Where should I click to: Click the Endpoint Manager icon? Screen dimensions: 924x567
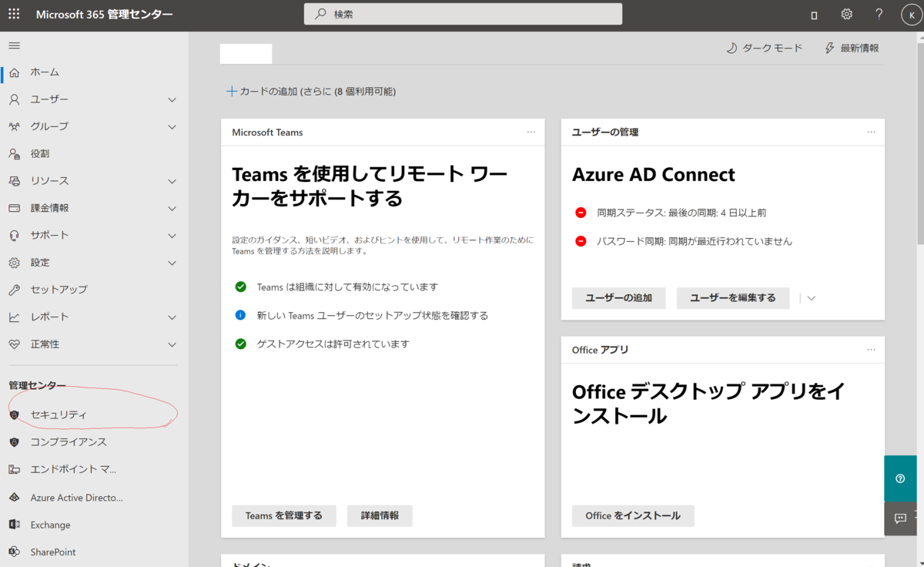[14, 469]
